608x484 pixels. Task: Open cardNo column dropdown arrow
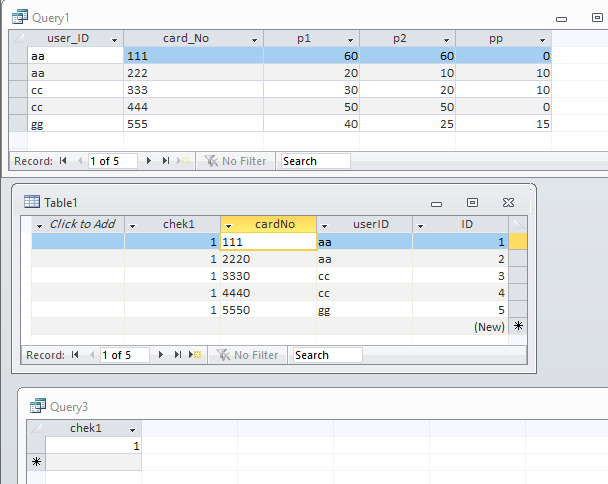(228, 226)
